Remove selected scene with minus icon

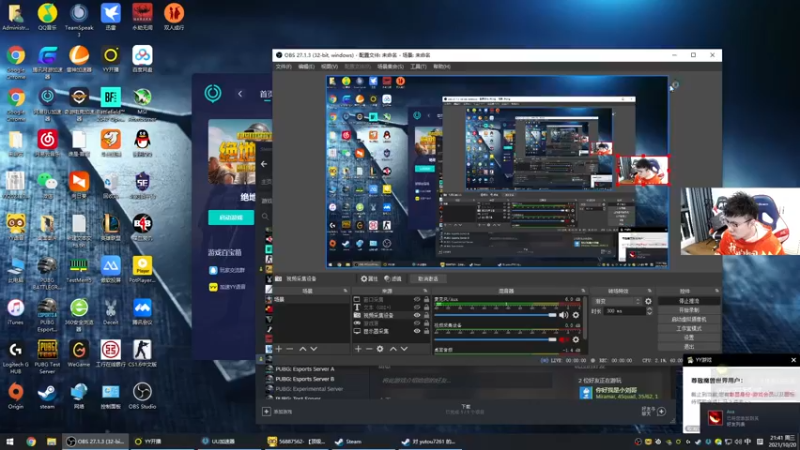click(x=290, y=349)
